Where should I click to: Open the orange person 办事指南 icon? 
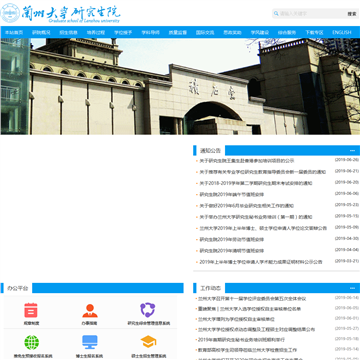pos(90,310)
